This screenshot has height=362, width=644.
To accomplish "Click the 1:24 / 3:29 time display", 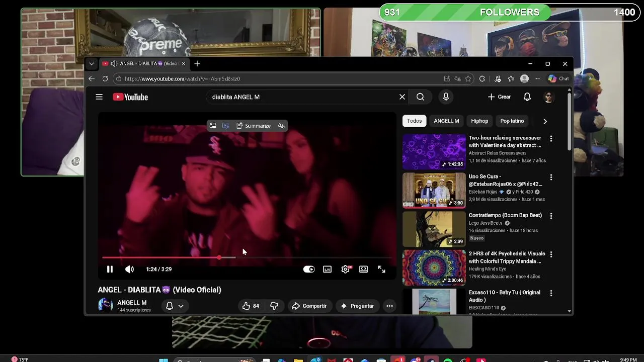I will point(159,269).
